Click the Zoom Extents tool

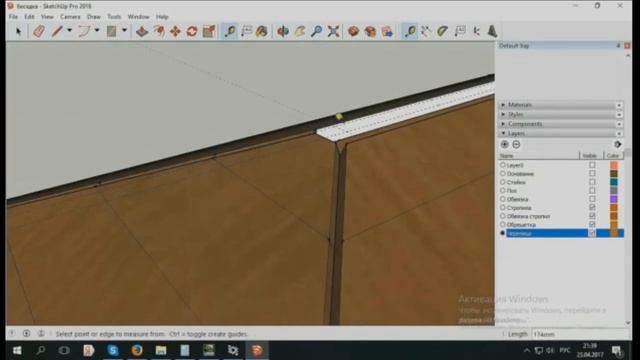(333, 31)
